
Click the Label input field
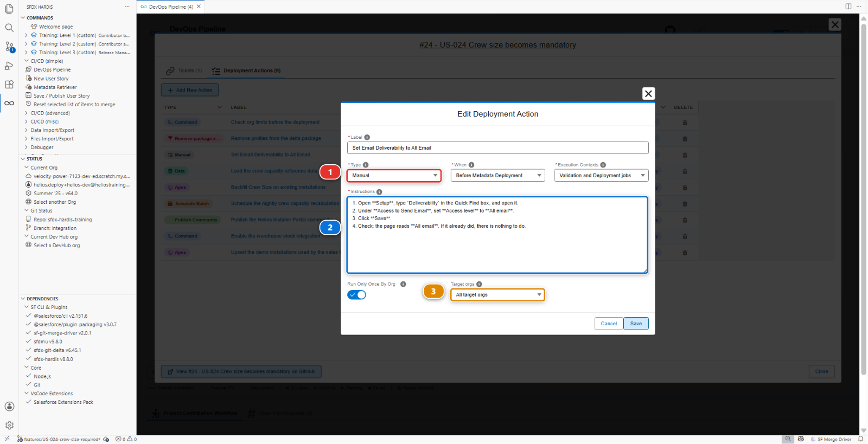tap(497, 148)
